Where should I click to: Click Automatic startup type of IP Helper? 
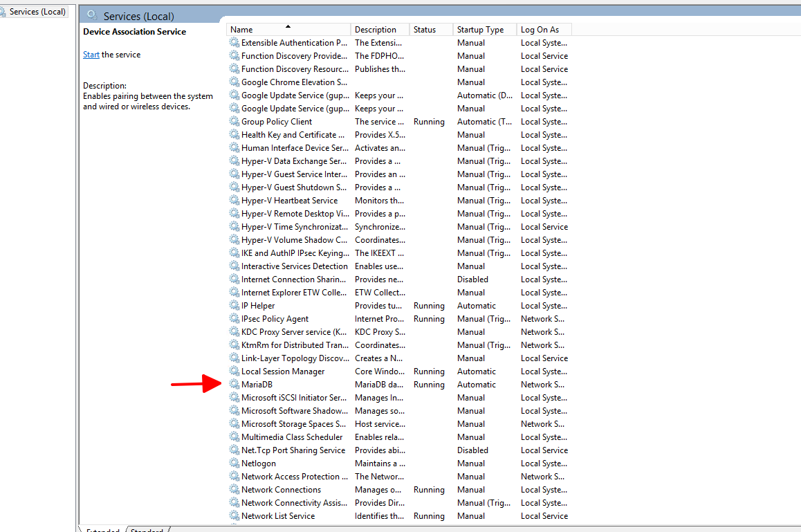(x=476, y=306)
